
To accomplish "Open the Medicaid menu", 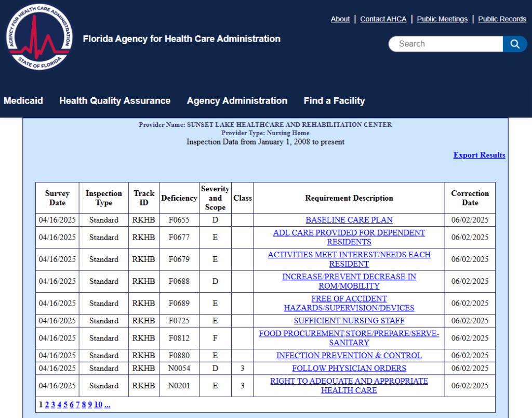I will pos(23,100).
